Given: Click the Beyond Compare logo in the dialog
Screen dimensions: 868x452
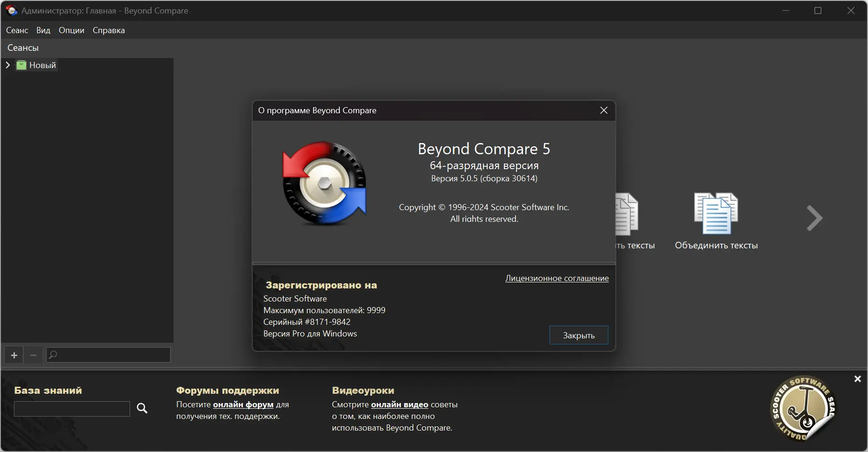Looking at the screenshot, I should [325, 183].
